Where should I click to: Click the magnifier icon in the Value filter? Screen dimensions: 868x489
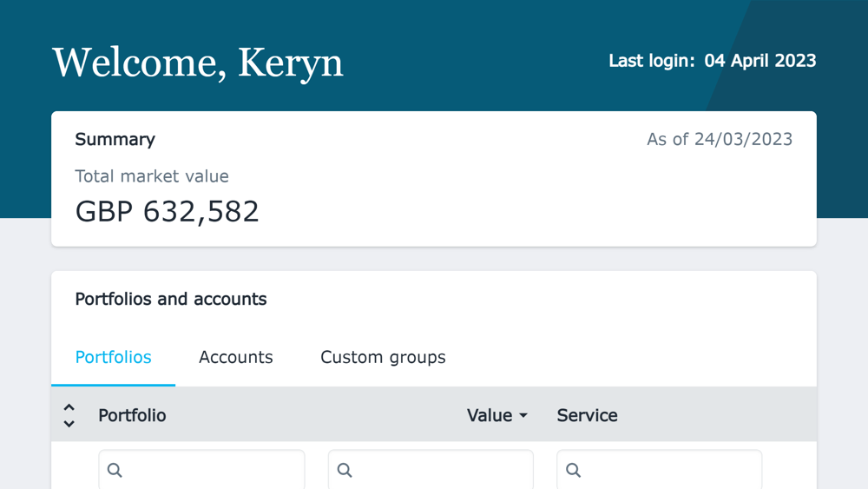345,470
